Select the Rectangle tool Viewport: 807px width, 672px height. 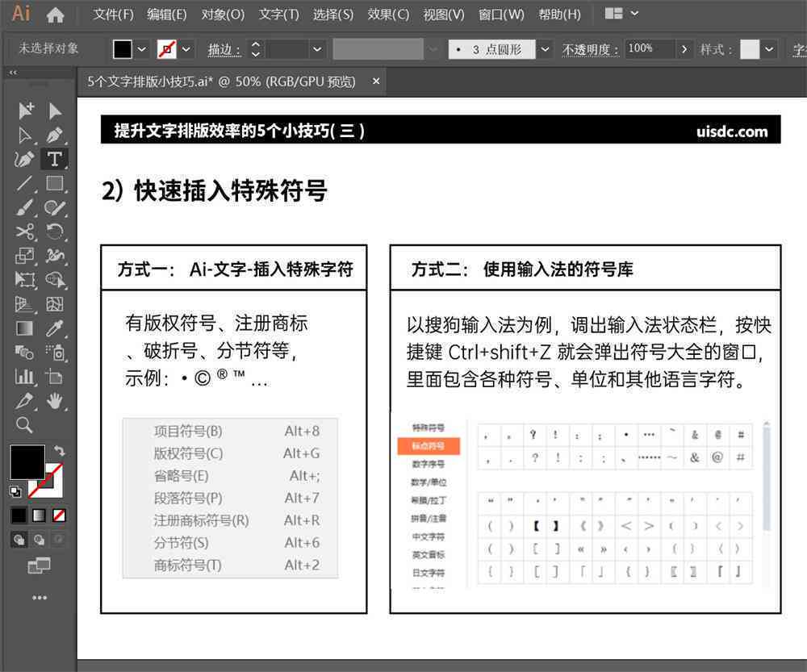pyautogui.click(x=55, y=183)
